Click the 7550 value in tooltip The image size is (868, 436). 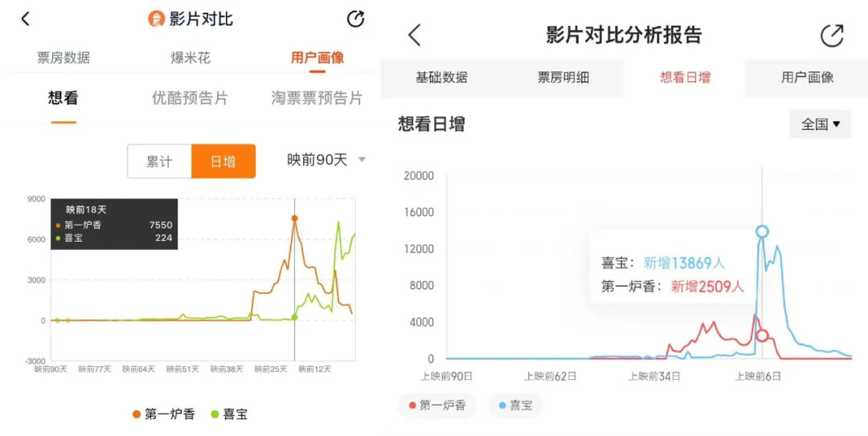tap(161, 225)
